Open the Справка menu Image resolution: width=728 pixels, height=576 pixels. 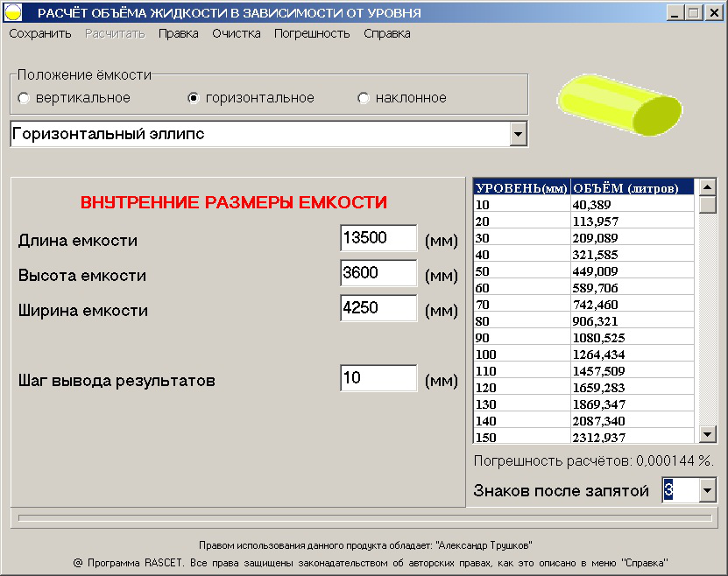coord(386,34)
